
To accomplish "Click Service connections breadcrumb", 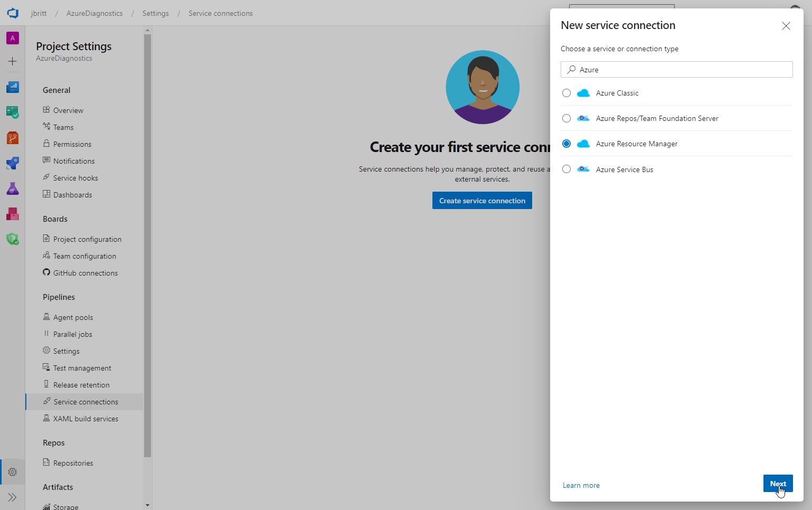I will [221, 13].
